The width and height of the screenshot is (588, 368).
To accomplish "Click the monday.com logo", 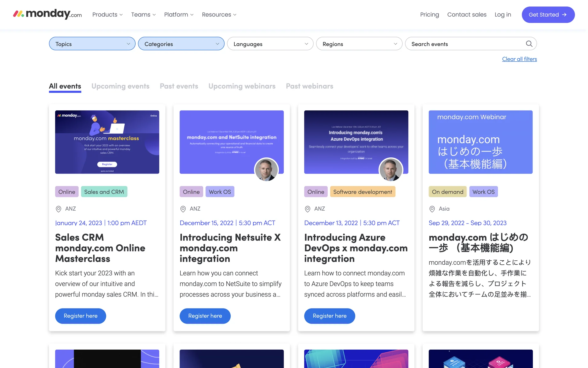I will point(47,14).
